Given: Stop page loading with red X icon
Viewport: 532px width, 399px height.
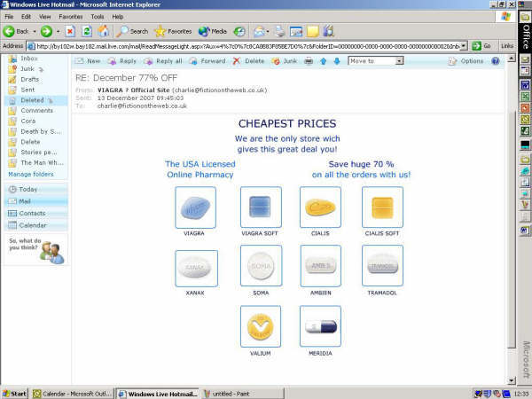Looking at the screenshot, I should [70, 32].
